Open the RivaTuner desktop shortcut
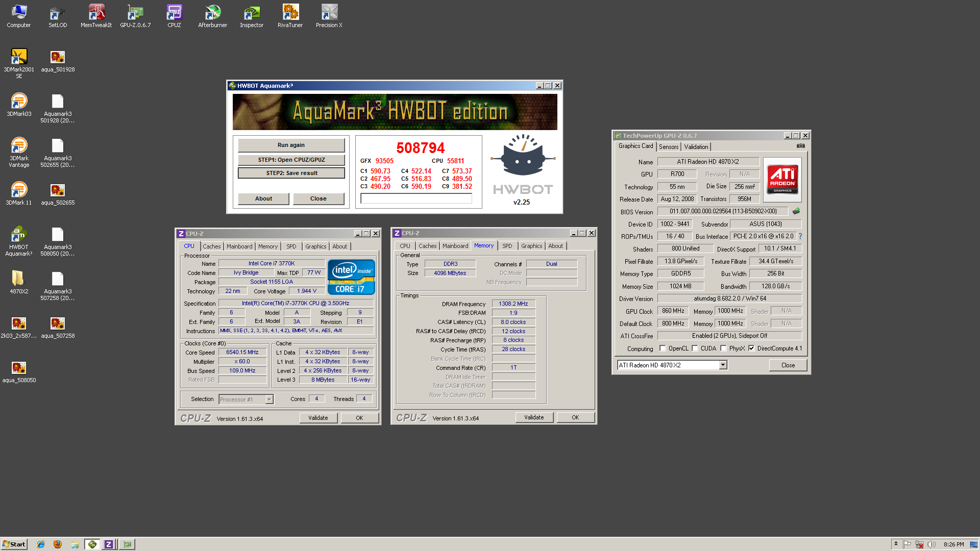The height and width of the screenshot is (551, 980). [290, 15]
